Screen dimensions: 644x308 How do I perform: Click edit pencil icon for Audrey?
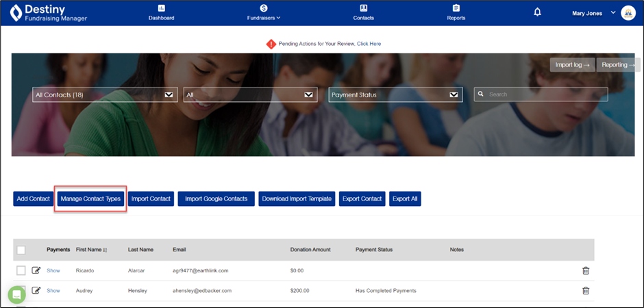pyautogui.click(x=36, y=290)
